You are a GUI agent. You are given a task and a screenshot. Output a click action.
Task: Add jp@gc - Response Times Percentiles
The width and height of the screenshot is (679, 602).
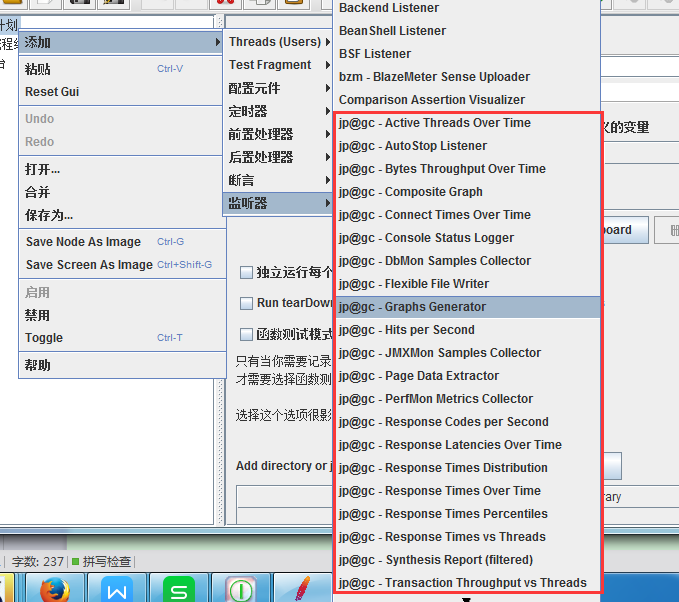[468, 514]
